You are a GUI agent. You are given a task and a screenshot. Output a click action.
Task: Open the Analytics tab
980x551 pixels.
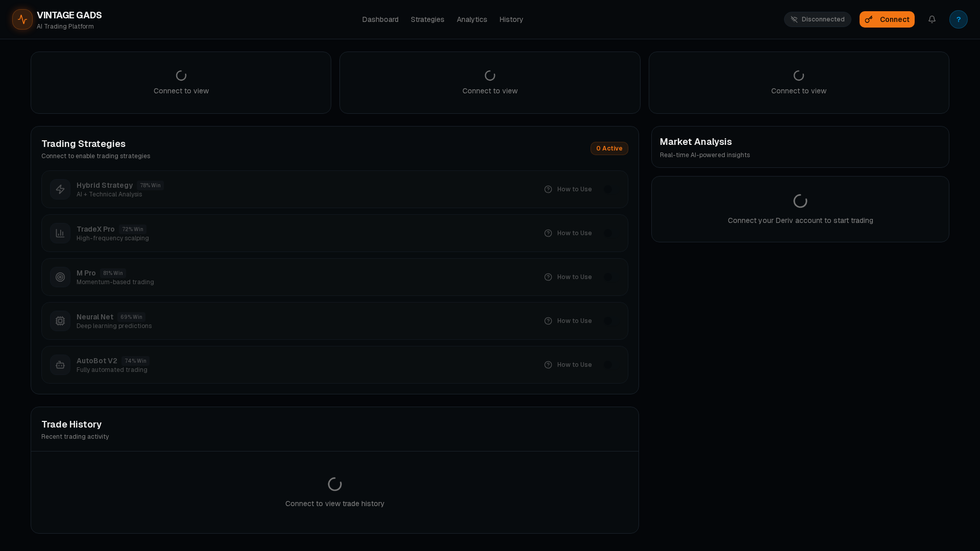472,19
